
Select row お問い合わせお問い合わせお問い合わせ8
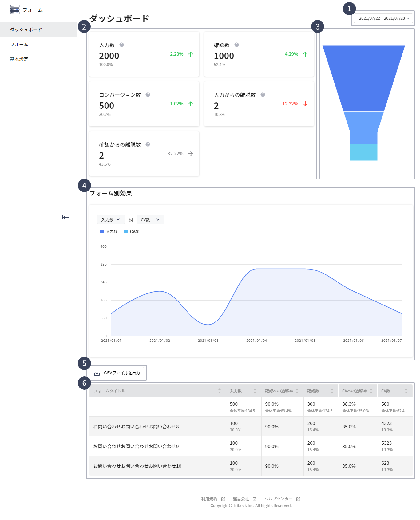[x=251, y=427]
